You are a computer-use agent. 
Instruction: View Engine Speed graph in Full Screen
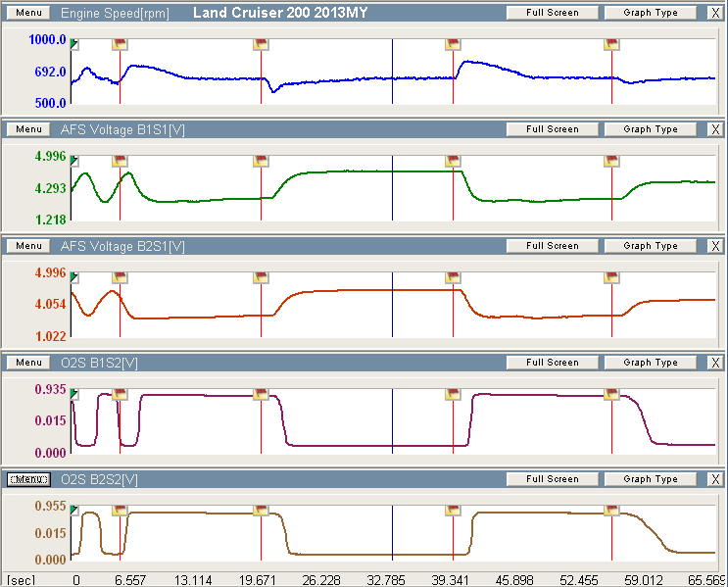click(x=552, y=13)
